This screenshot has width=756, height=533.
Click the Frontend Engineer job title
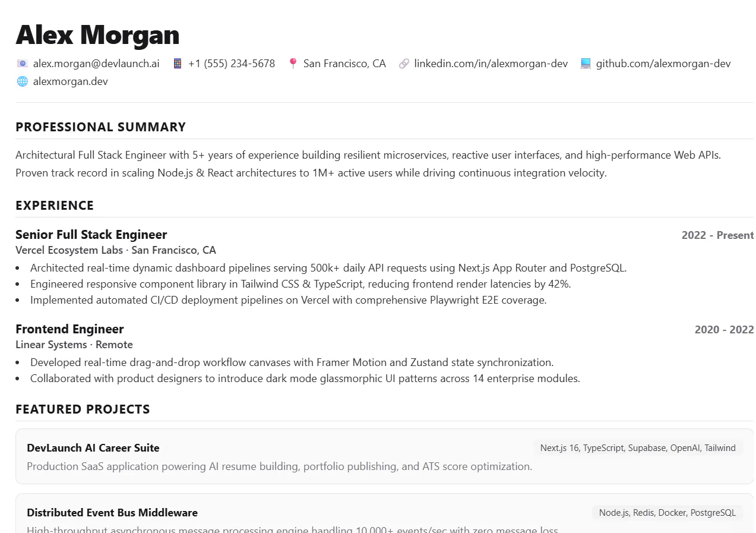click(69, 329)
